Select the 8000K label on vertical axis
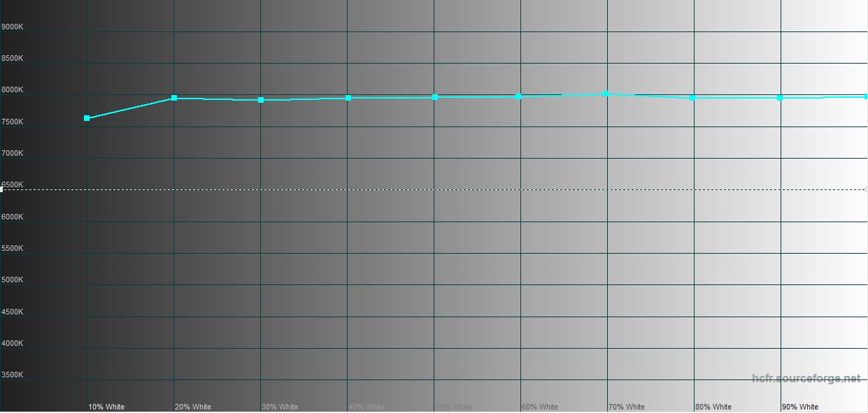 coord(13,90)
